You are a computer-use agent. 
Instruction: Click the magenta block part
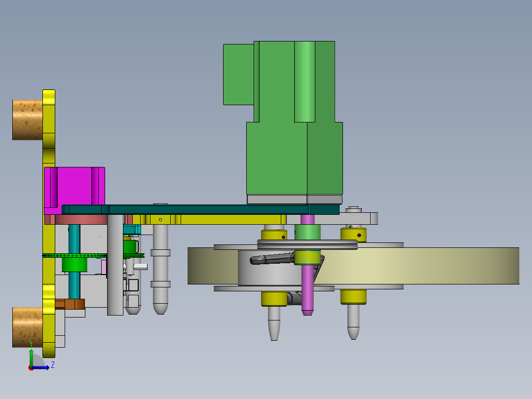pos(75,190)
